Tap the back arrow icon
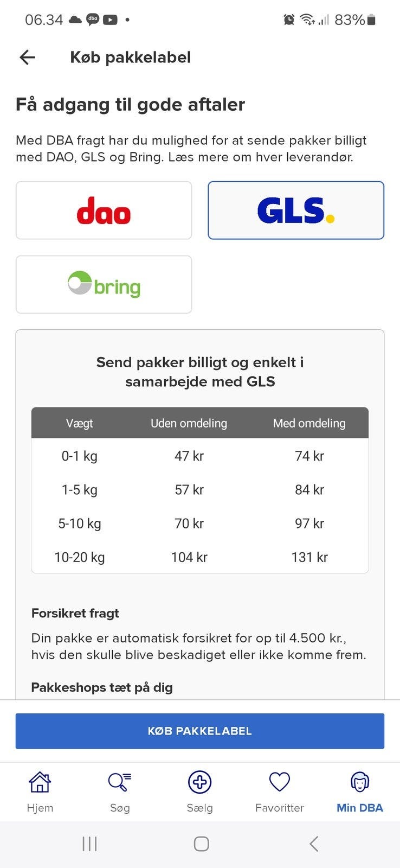The width and height of the screenshot is (400, 868). (27, 58)
